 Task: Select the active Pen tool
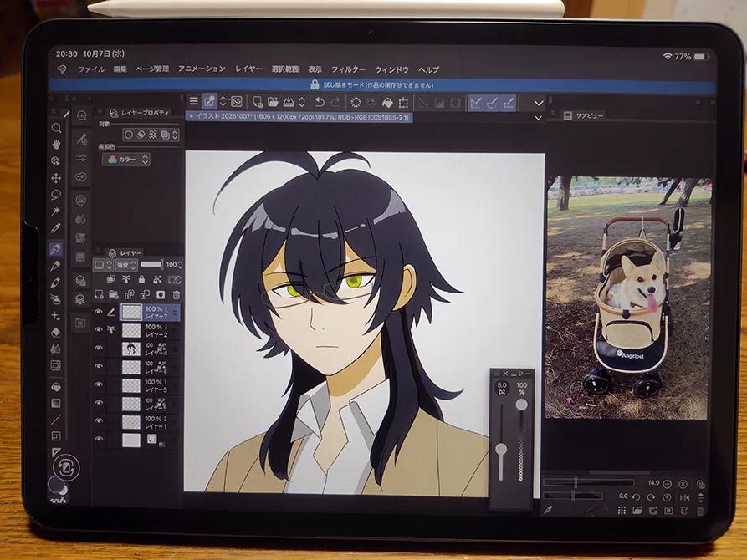click(x=56, y=248)
